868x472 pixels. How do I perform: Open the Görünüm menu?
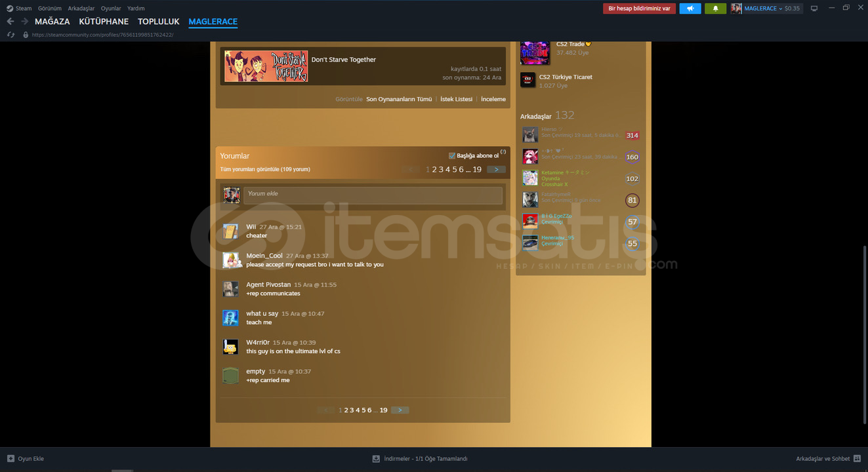pyautogui.click(x=50, y=9)
